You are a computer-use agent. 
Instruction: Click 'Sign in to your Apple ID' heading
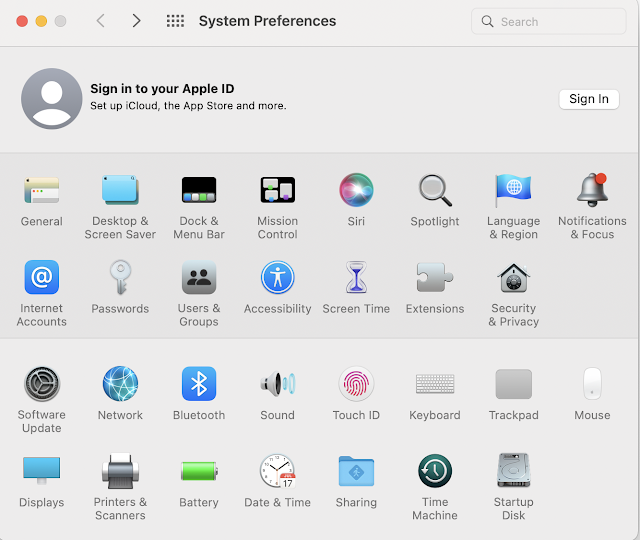click(x=162, y=89)
